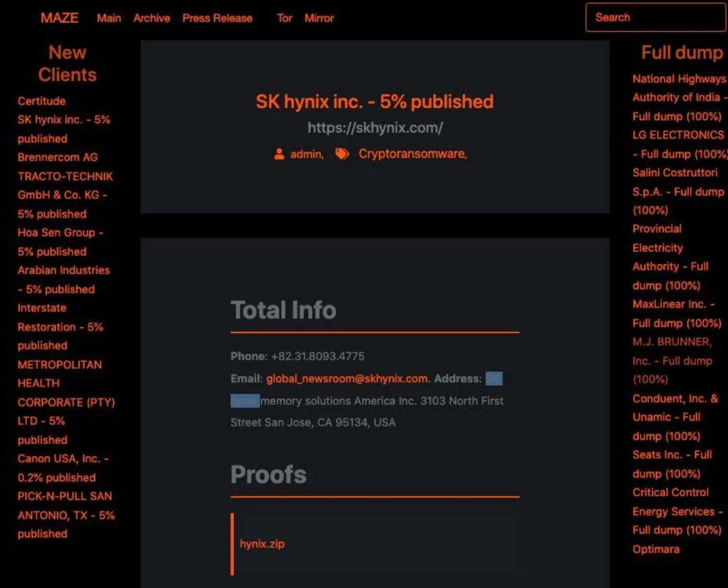Click into the Search field
This screenshot has height=588, width=728.
(x=655, y=18)
